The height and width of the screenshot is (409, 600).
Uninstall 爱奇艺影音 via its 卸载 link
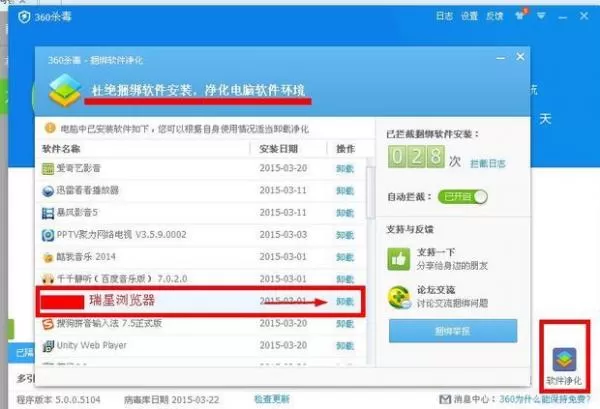[345, 169]
